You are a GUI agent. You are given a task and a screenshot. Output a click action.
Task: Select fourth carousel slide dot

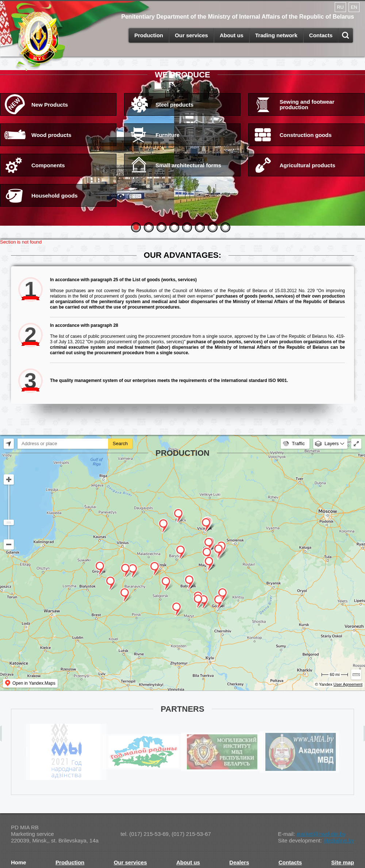click(x=174, y=227)
